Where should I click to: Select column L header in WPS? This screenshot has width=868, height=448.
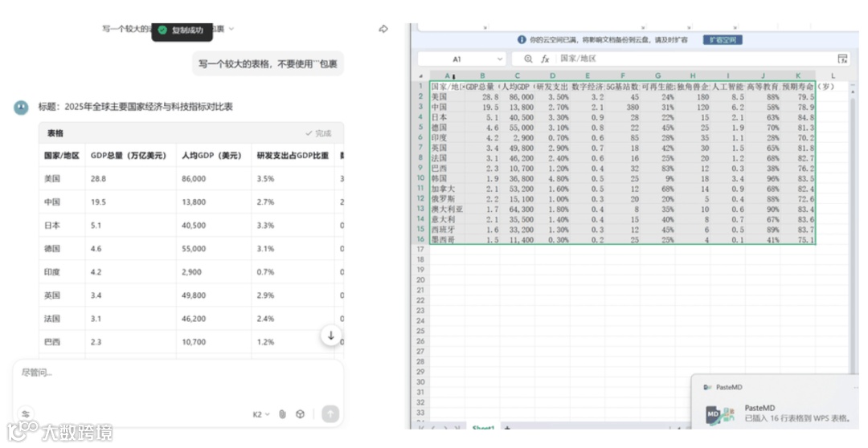(x=833, y=75)
